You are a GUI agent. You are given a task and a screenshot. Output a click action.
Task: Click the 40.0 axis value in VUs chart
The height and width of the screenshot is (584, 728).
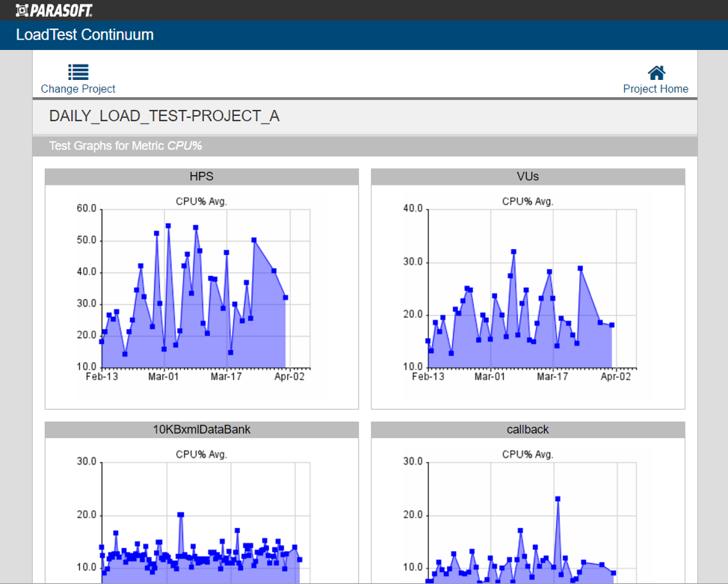pyautogui.click(x=413, y=209)
